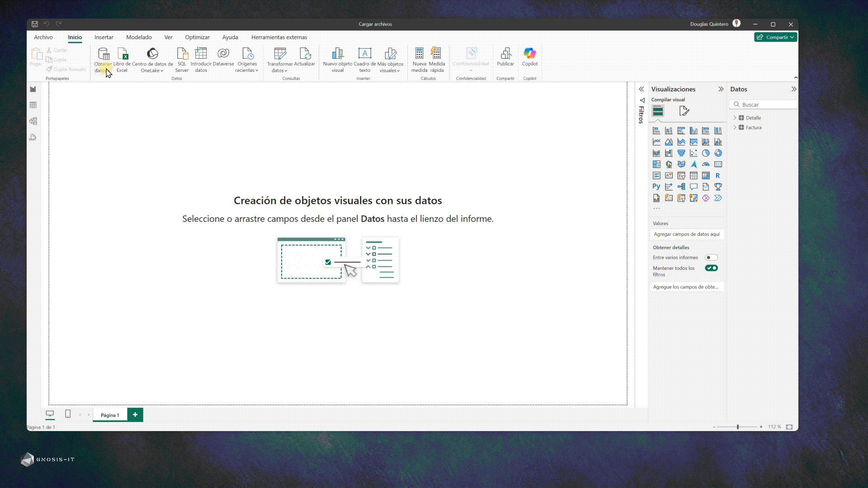
Task: Switch to the model view in left sidebar
Action: tap(33, 121)
